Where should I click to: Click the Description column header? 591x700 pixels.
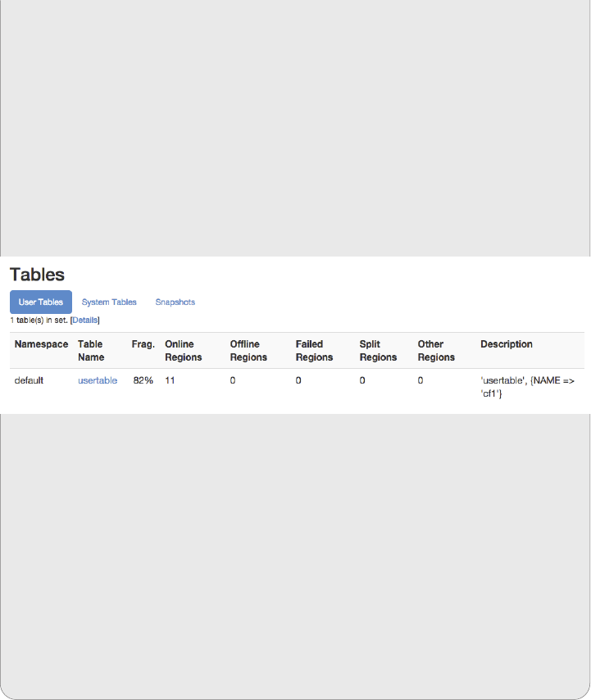point(507,344)
